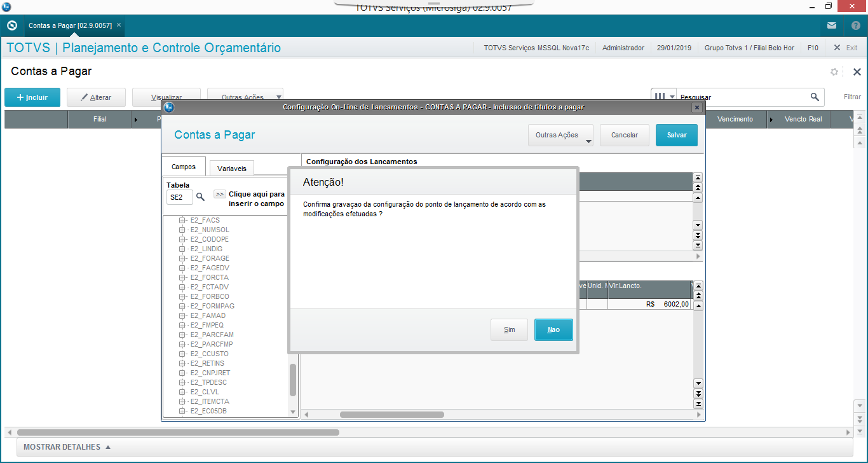Select the E2_TPDESC tree item
This screenshot has width=868, height=463.
click(208, 382)
